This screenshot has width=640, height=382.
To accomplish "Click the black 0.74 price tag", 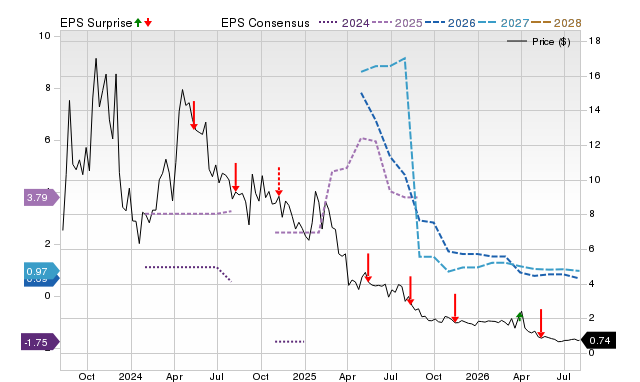I will coord(598,340).
